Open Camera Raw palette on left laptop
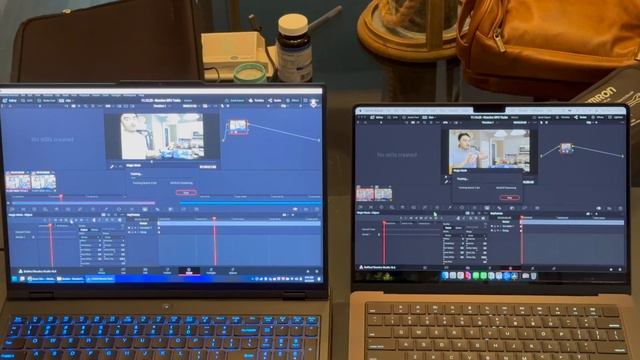The width and height of the screenshot is (640, 360). pyautogui.click(x=12, y=209)
